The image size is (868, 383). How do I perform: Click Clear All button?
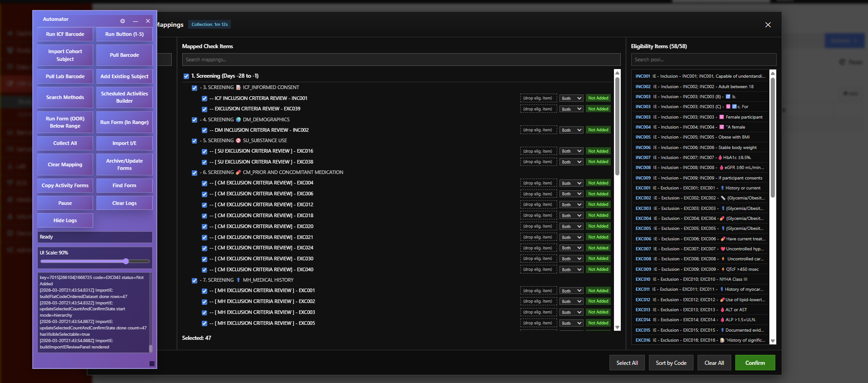[714, 363]
